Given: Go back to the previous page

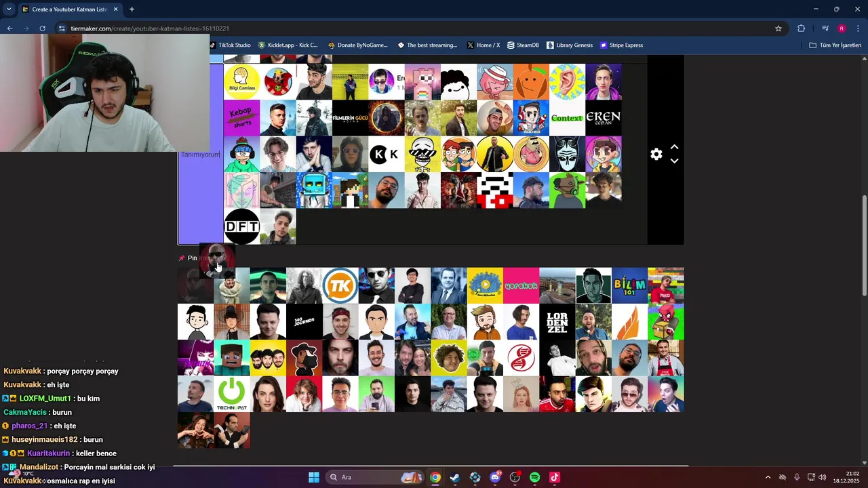Looking at the screenshot, I should click(x=9, y=28).
